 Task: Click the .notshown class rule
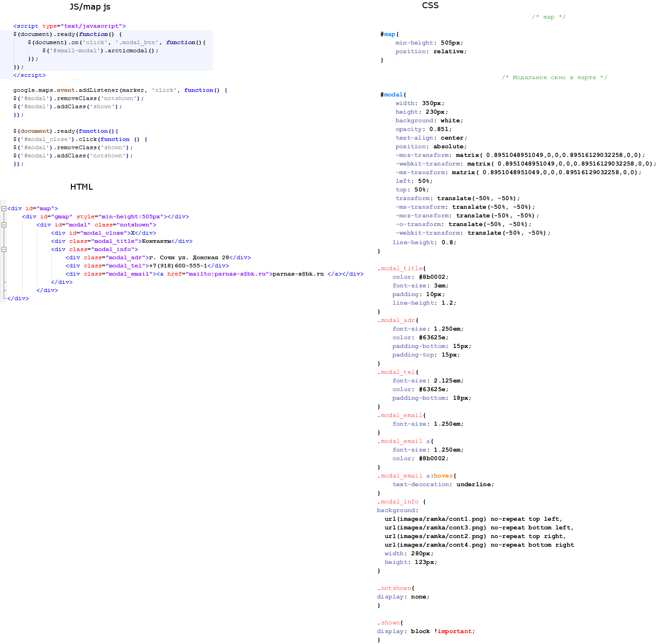(x=395, y=588)
